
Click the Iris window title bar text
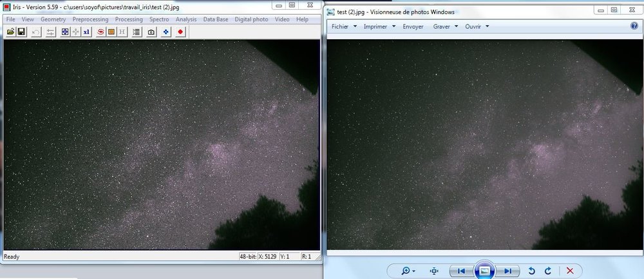pos(96,7)
